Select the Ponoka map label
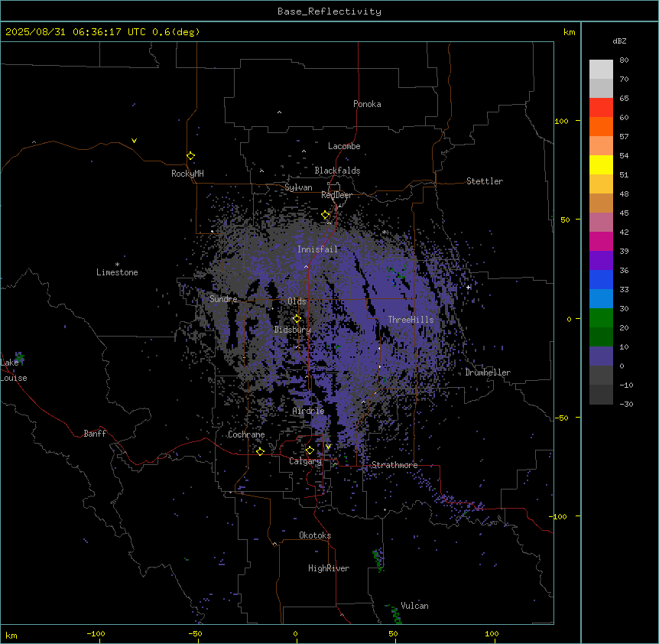 click(x=367, y=104)
